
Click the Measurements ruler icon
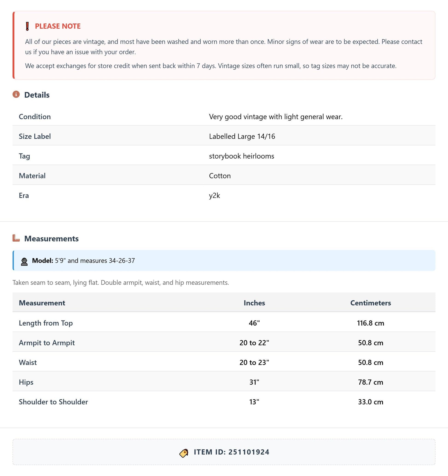pyautogui.click(x=16, y=238)
